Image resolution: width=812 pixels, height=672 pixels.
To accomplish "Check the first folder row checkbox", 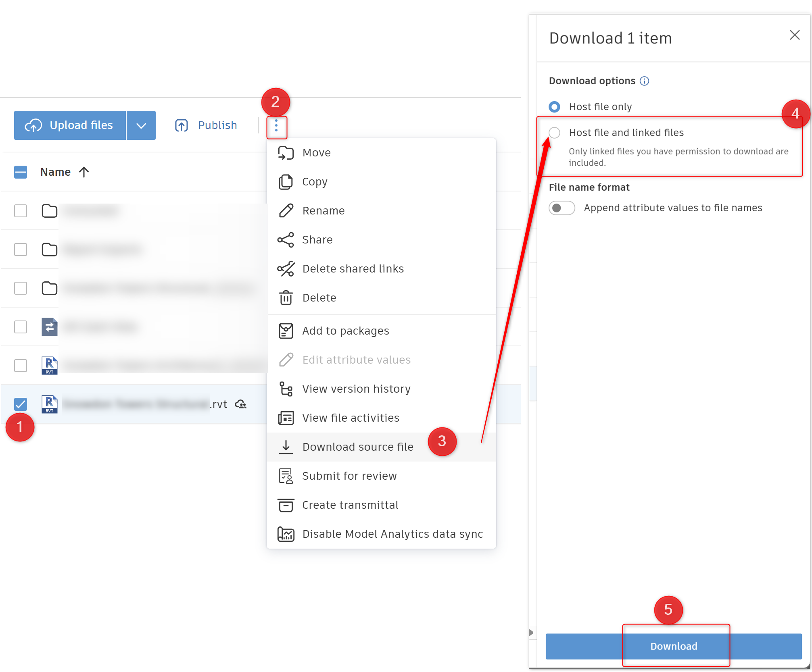I will [21, 211].
